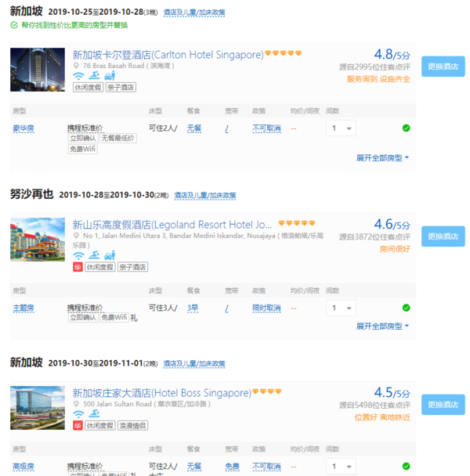Toggle the green selection check for 豪华房
Image resolution: width=470 pixels, height=476 pixels.
point(406,128)
